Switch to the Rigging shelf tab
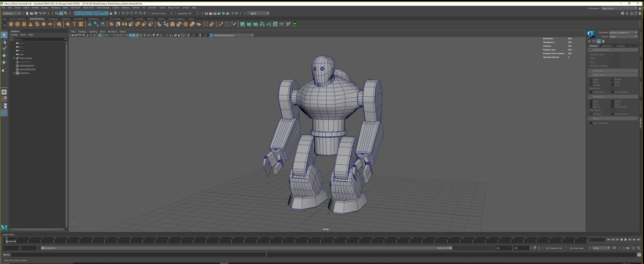The image size is (644, 264). point(66,19)
